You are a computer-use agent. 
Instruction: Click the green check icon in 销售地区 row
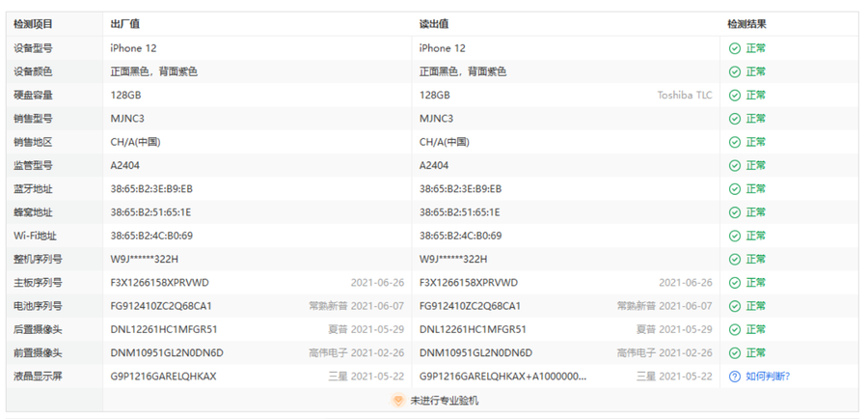(735, 143)
